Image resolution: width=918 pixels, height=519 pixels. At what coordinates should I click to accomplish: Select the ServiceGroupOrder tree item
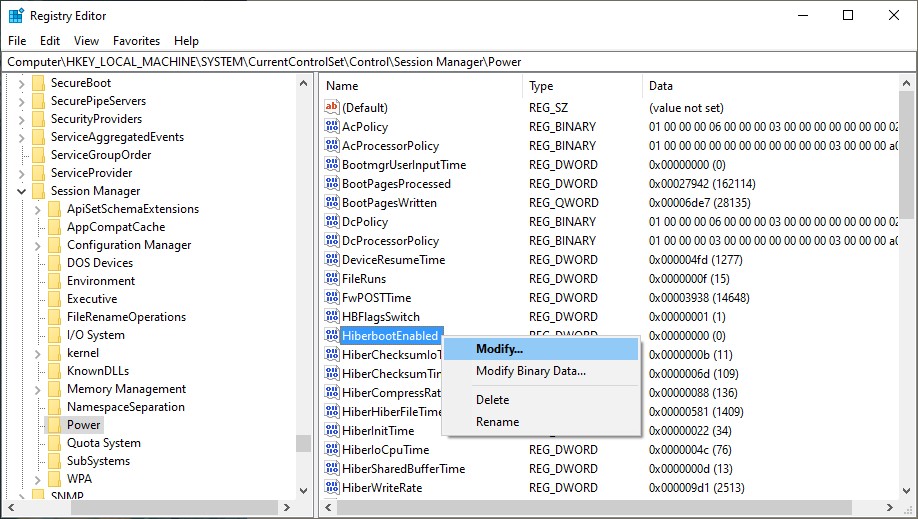pyautogui.click(x=101, y=155)
